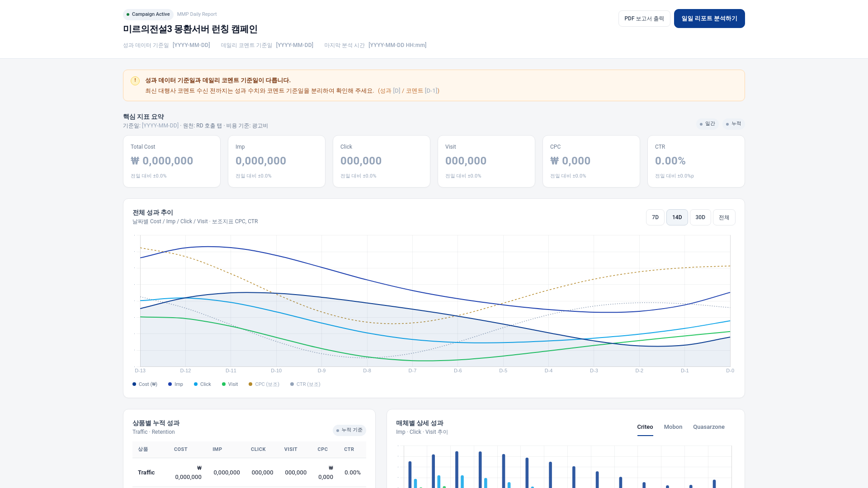868x488 pixels.
Task: Open the Criteo media tab
Action: 645,427
